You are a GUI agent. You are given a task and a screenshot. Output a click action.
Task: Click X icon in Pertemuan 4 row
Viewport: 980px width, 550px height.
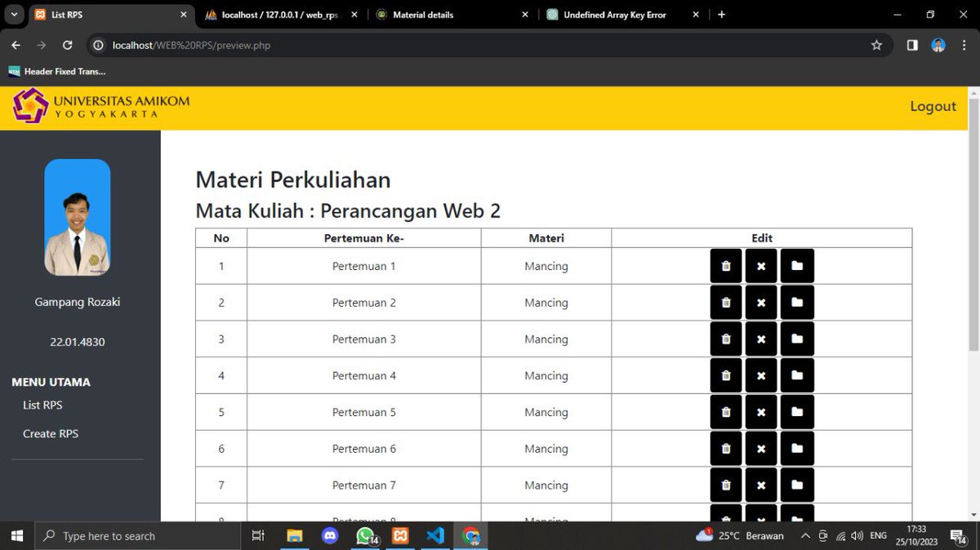[x=761, y=375]
